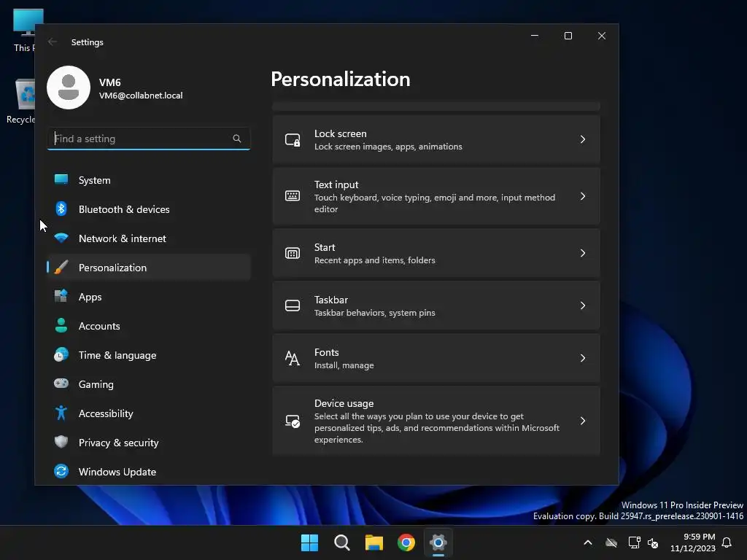This screenshot has height=560, width=747.
Task: Click the System monitor icon in sidebar
Action: point(61,179)
